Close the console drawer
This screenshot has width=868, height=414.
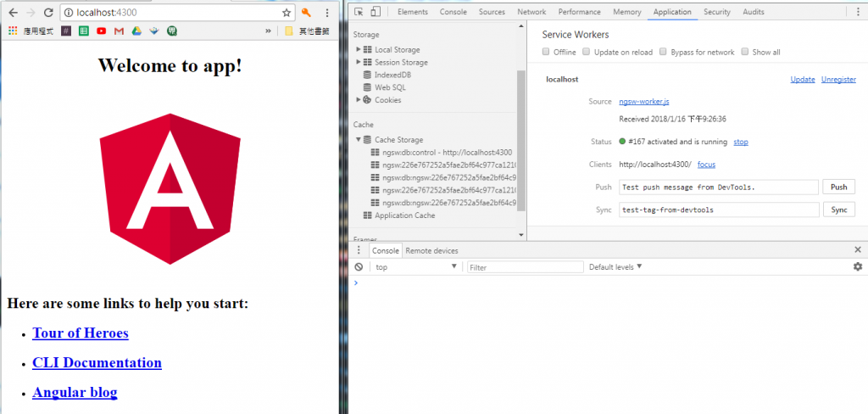coord(858,250)
